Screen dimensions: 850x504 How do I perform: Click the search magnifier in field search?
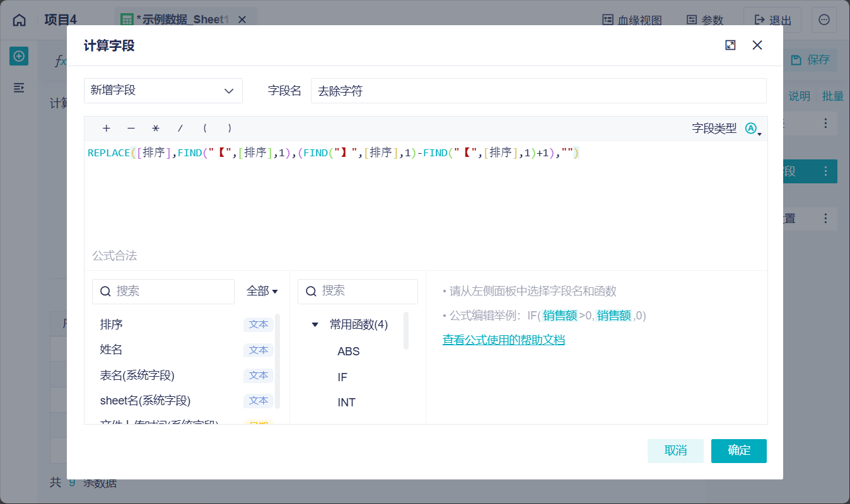(105, 292)
